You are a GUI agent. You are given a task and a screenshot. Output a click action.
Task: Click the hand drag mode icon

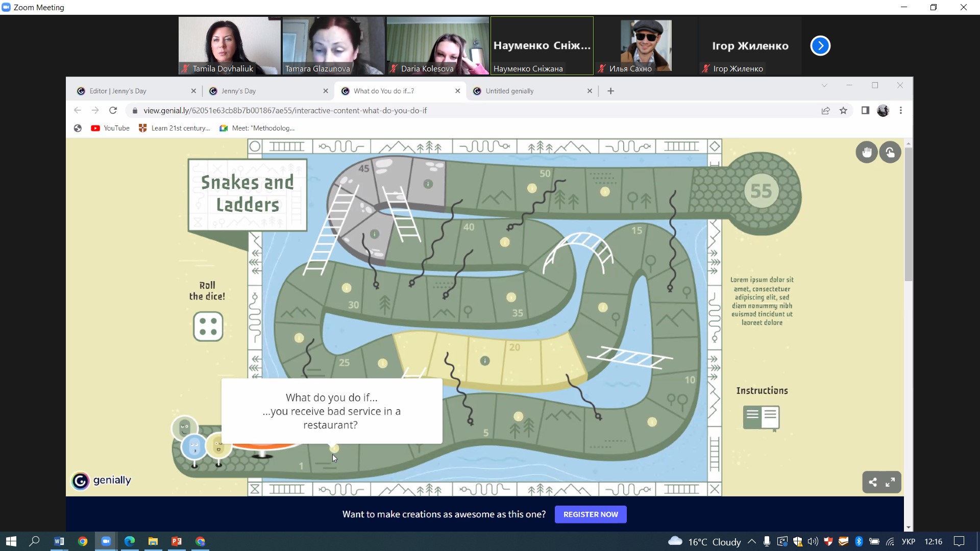pyautogui.click(x=866, y=152)
